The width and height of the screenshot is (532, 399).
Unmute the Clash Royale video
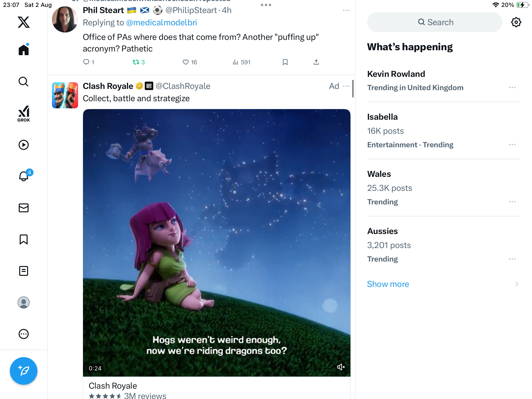click(341, 367)
